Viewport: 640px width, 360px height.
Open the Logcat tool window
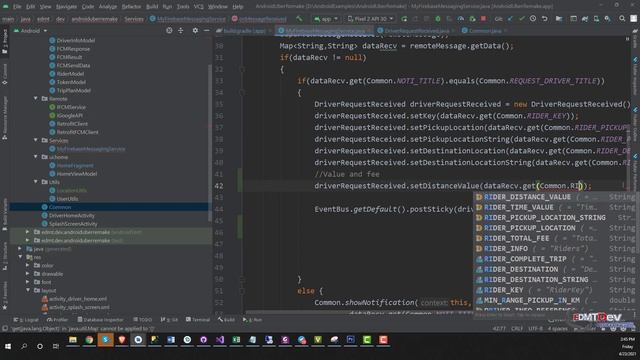tap(25, 320)
